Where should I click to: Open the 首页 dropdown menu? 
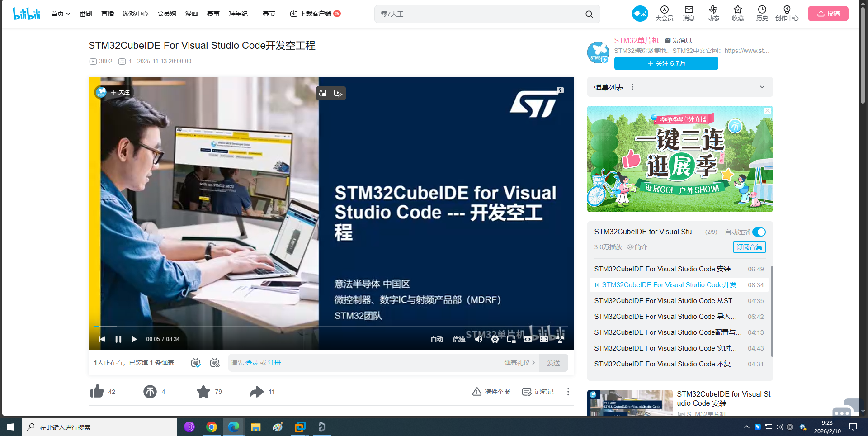[61, 14]
